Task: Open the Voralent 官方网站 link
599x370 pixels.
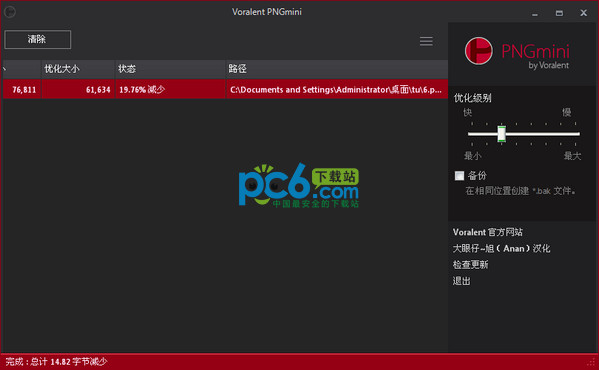Action: tap(487, 232)
